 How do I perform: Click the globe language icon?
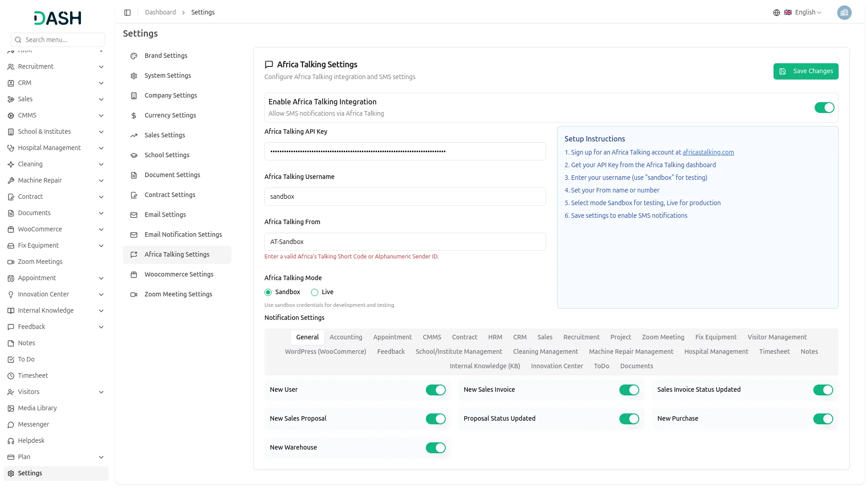point(777,13)
